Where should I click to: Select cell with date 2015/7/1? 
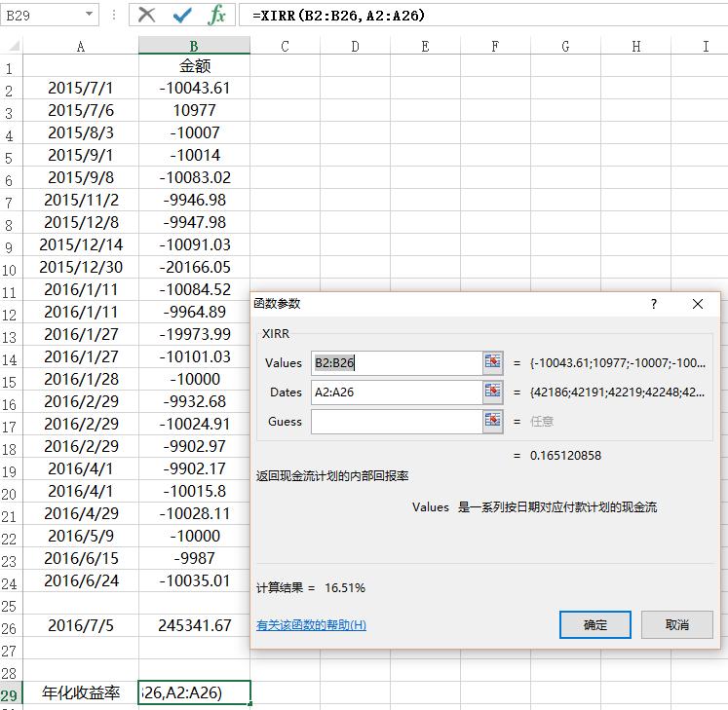(x=81, y=89)
